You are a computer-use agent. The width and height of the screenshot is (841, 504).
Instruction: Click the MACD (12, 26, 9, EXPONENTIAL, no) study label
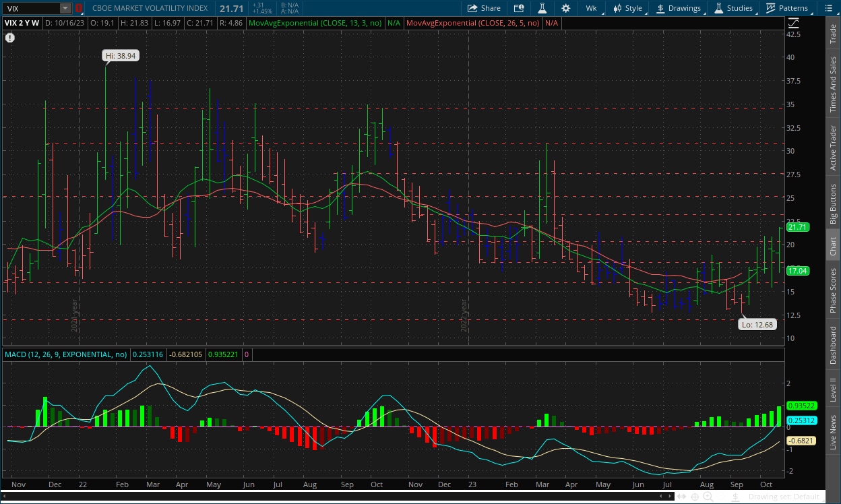[65, 354]
